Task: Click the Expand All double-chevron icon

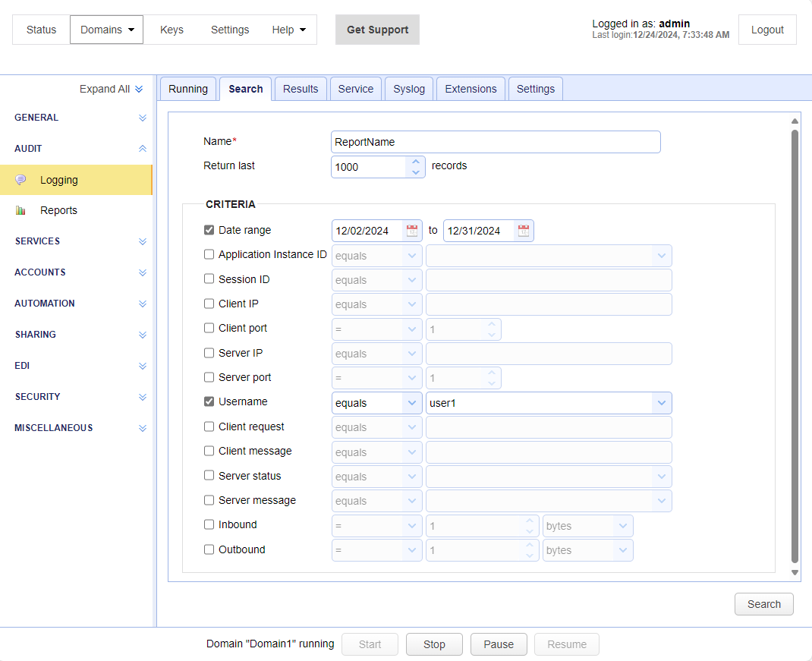Action: coord(139,89)
